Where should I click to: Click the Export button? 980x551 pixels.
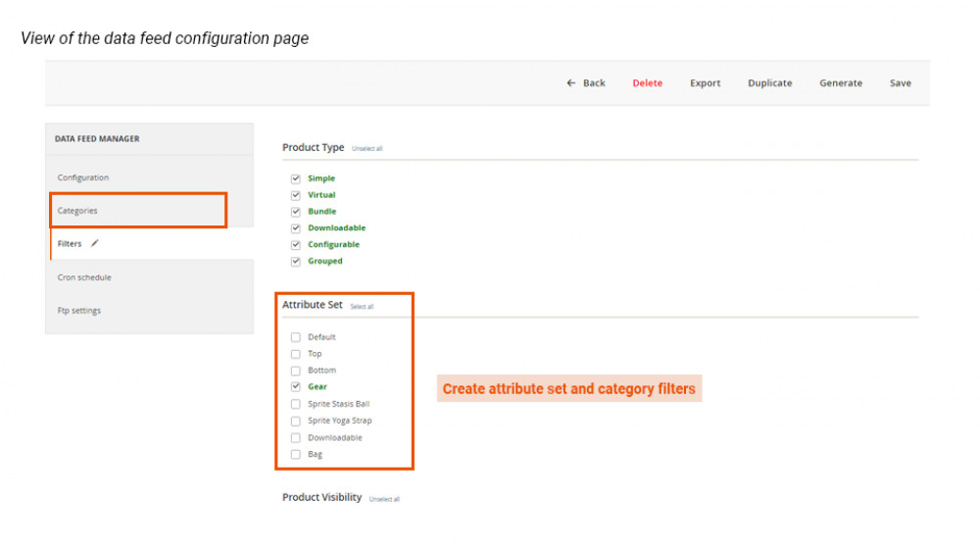coord(705,83)
